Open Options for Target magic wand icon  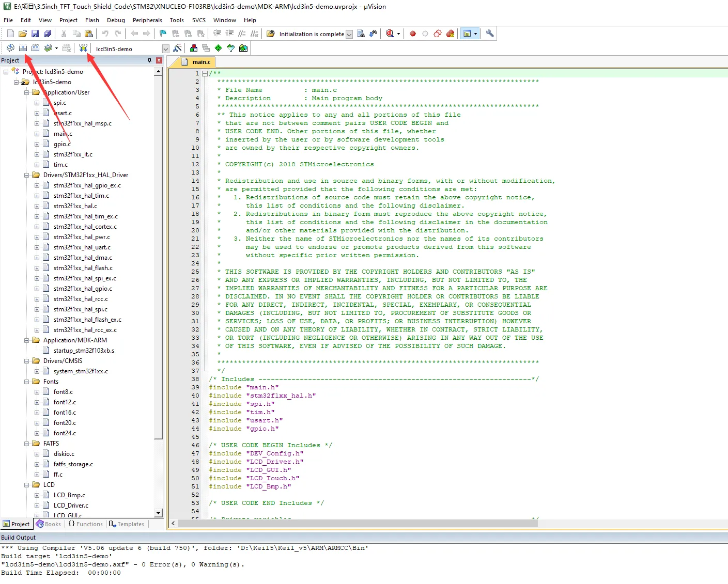tap(178, 48)
